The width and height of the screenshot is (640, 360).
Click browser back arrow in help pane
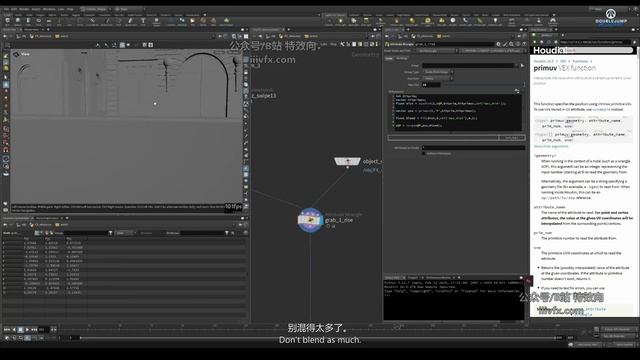535,42
